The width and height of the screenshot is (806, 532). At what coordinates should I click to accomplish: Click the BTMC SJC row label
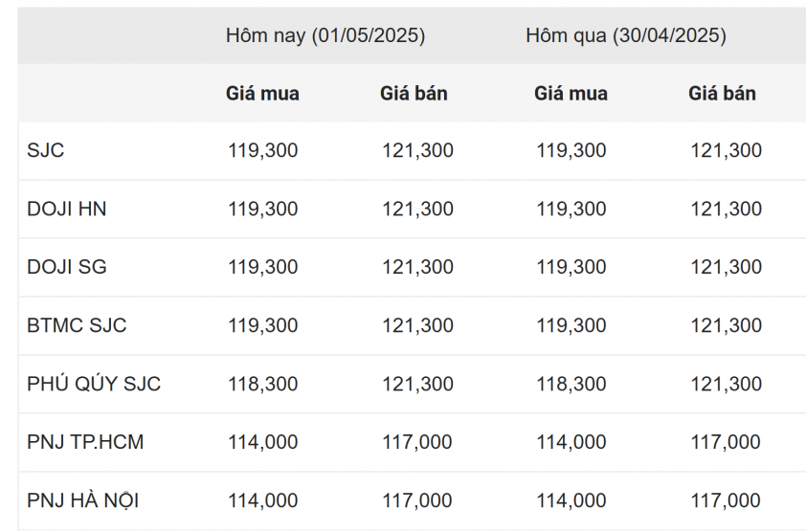pos(77,325)
